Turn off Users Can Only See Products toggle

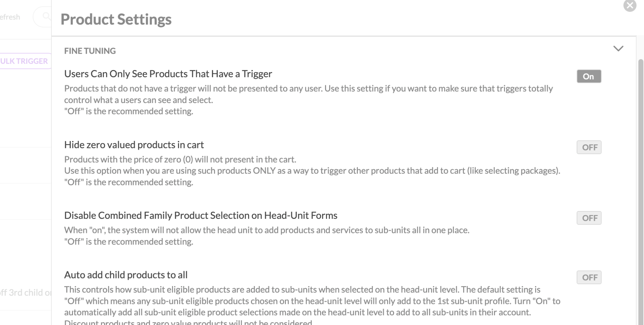click(589, 76)
